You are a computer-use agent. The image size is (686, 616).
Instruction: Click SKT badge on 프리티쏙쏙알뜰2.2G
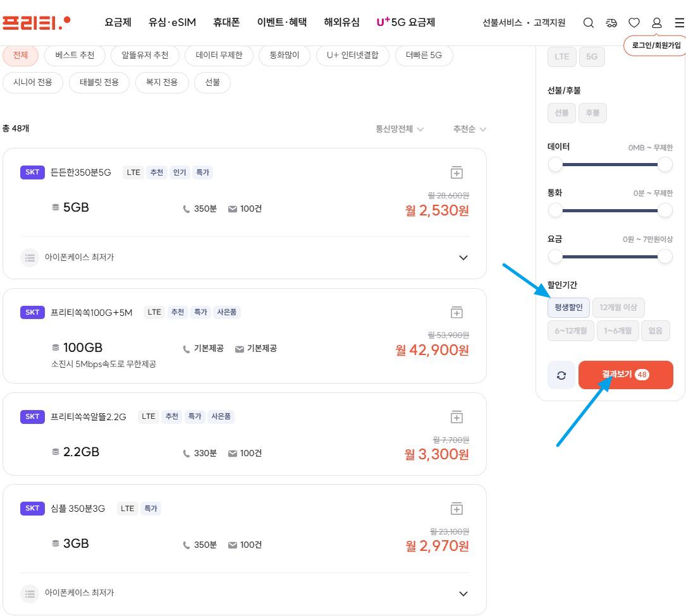(x=32, y=416)
